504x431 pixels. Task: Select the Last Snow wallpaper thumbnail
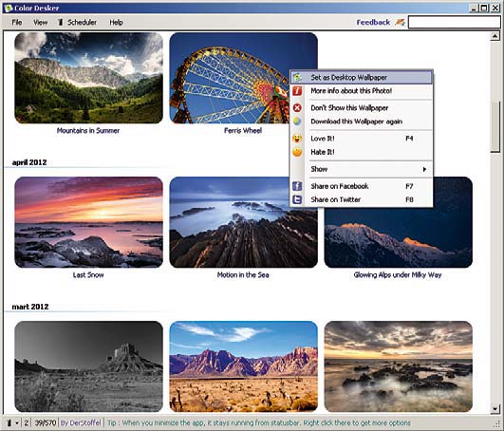[88, 222]
